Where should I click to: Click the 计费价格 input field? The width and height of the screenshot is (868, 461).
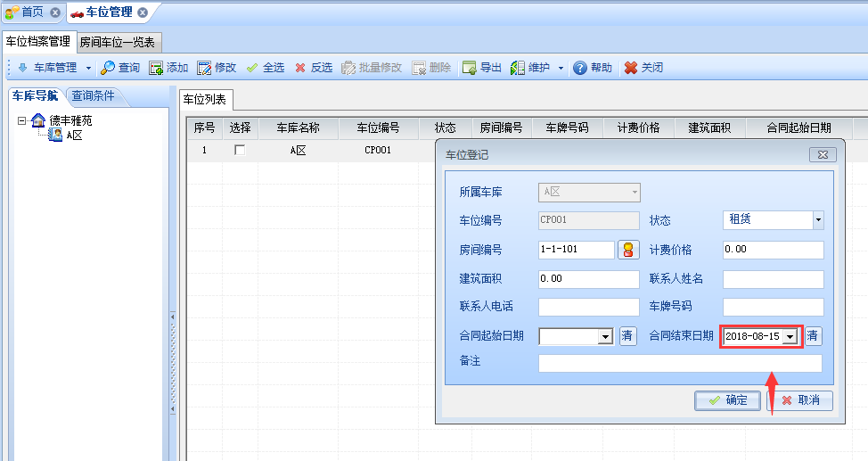tap(774, 250)
